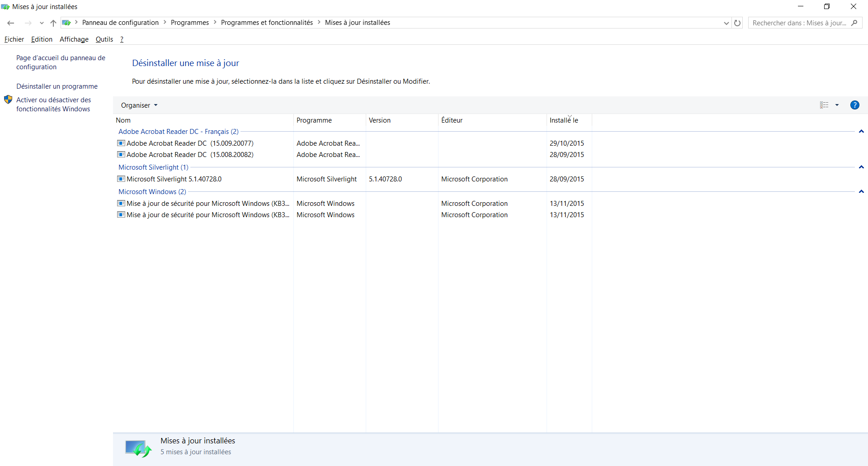Expand the address bar history dropdown

[726, 23]
